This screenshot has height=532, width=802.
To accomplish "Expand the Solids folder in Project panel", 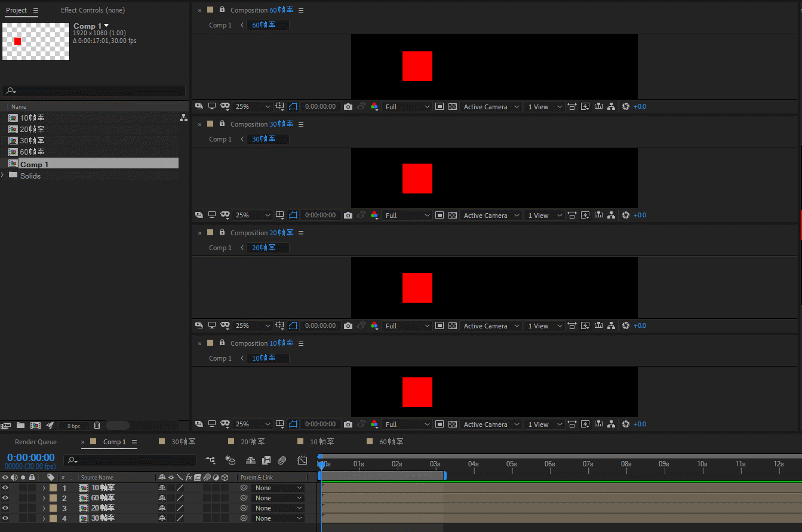I will (x=3, y=176).
